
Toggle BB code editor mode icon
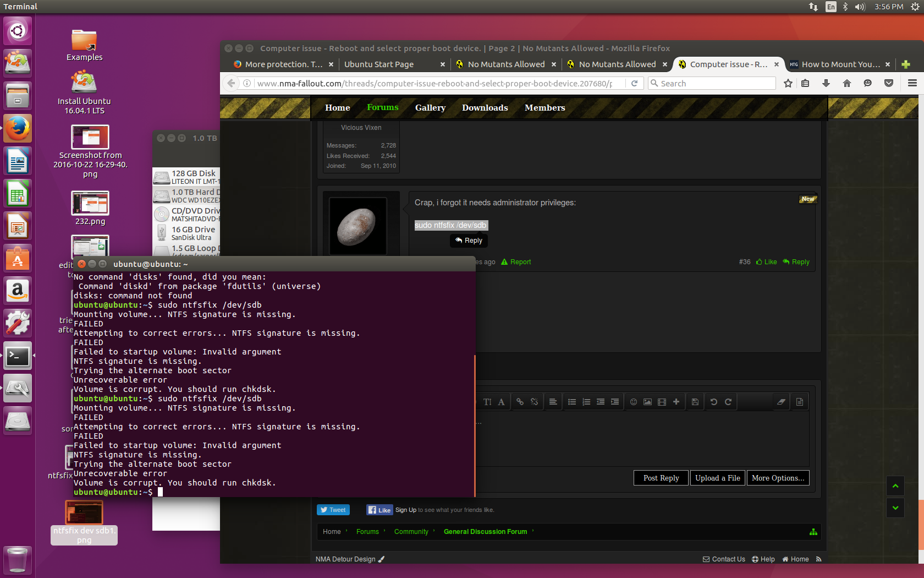click(800, 402)
